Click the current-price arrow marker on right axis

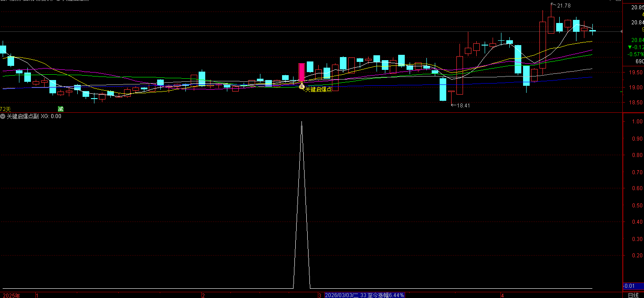tap(621, 31)
